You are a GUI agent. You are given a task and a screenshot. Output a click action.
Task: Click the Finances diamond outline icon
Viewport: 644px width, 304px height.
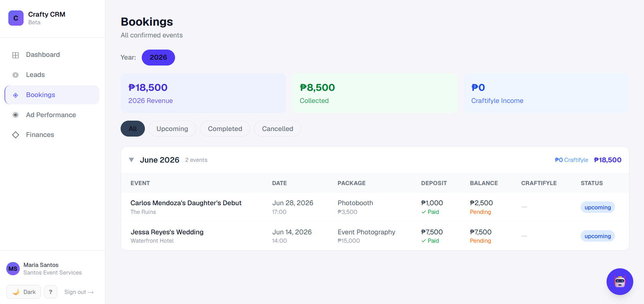click(x=16, y=135)
